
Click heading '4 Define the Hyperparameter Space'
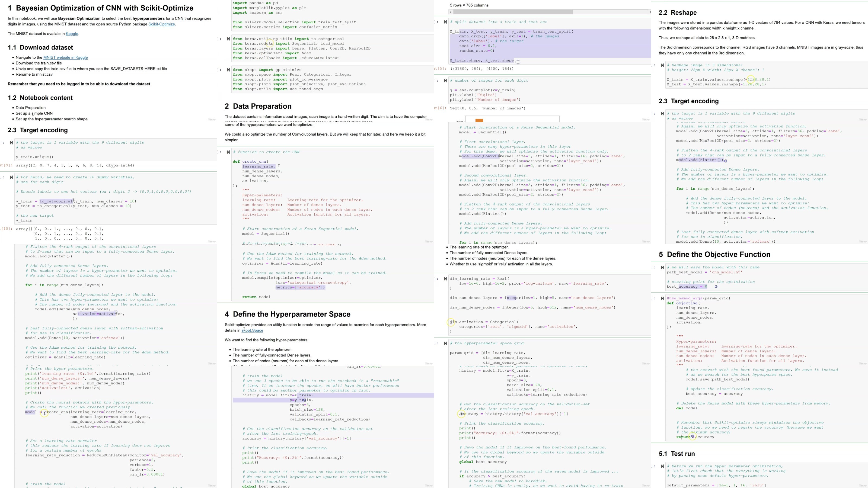point(288,314)
